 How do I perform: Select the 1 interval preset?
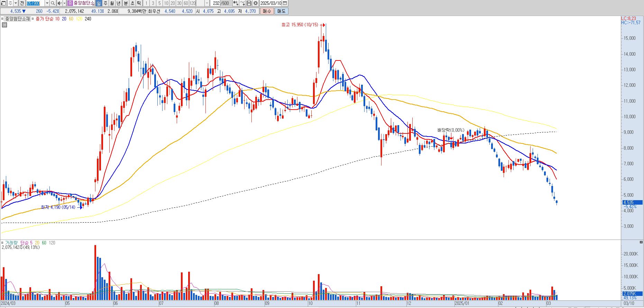pyautogui.click(x=146, y=3)
